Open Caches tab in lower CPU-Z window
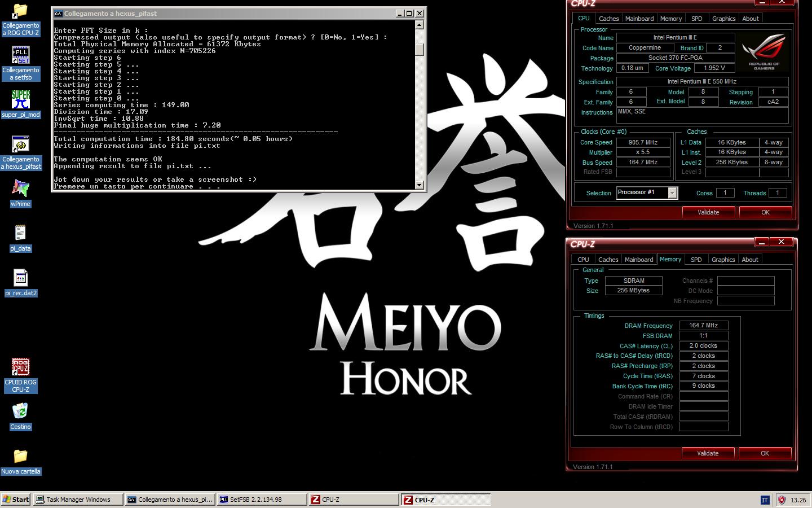This screenshot has height=508, width=812. [x=608, y=260]
